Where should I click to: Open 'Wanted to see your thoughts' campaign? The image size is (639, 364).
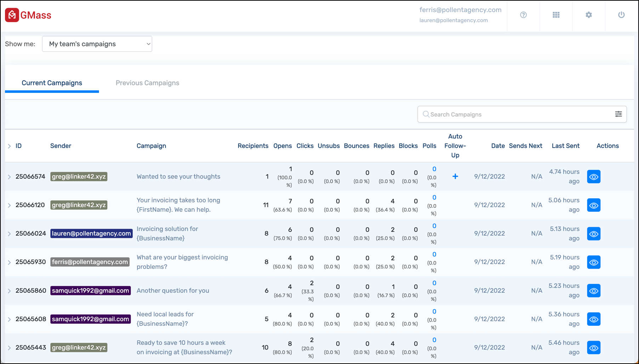(x=178, y=176)
